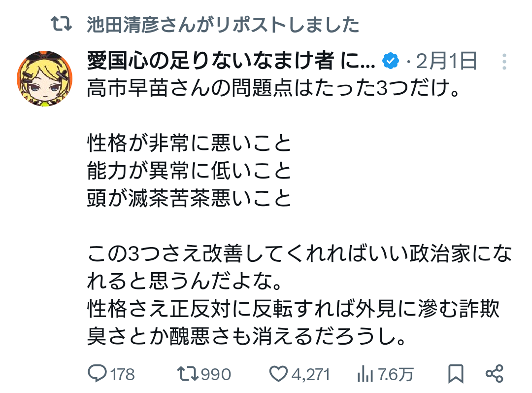Click the line 性格が非常に悪いこと

coord(190,143)
